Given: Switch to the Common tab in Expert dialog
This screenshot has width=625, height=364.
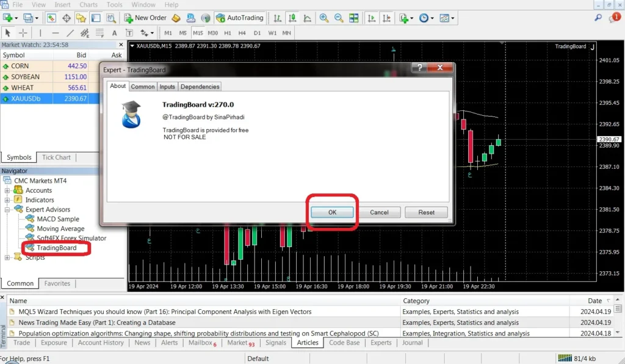Looking at the screenshot, I should (143, 87).
